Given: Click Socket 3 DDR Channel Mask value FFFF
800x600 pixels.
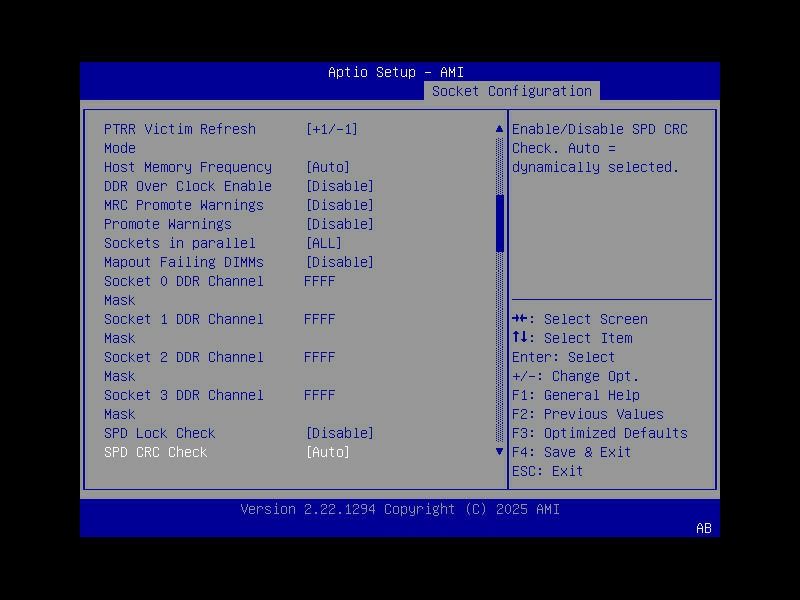Looking at the screenshot, I should [x=318, y=395].
